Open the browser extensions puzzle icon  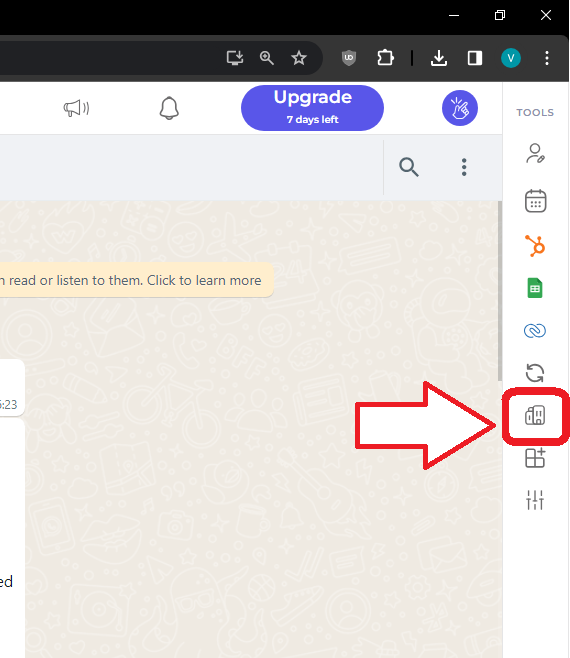[x=385, y=57]
